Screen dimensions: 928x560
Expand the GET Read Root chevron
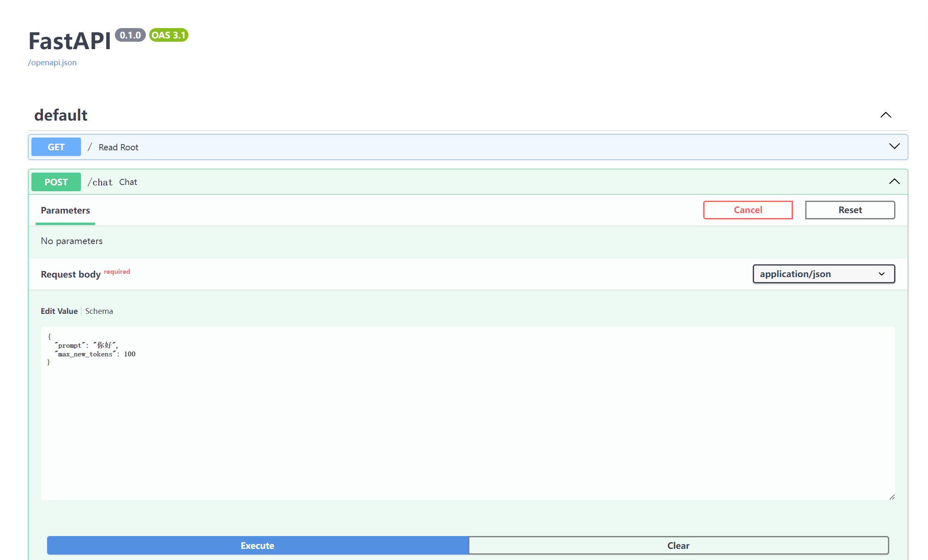coord(894,147)
